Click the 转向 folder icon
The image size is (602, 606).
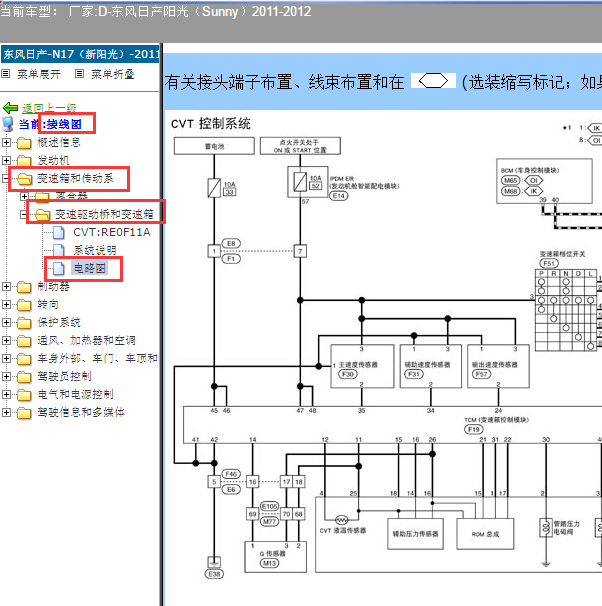pyautogui.click(x=24, y=305)
